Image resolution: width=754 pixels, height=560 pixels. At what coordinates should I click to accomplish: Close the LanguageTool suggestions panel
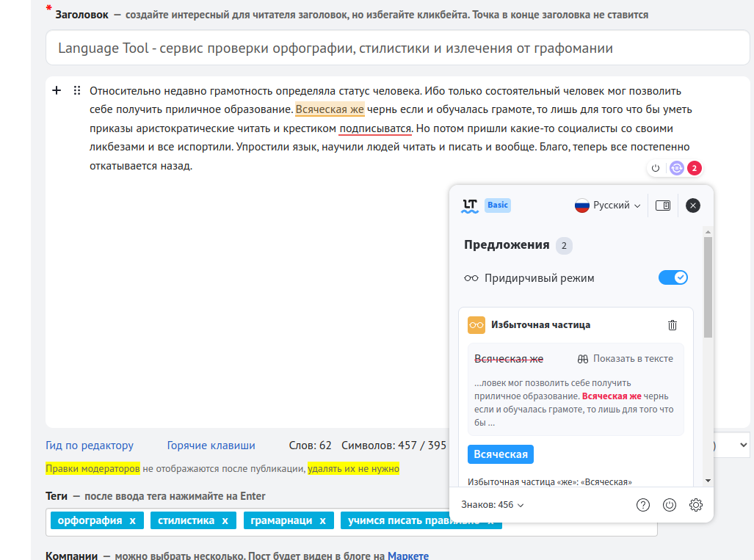coord(693,206)
